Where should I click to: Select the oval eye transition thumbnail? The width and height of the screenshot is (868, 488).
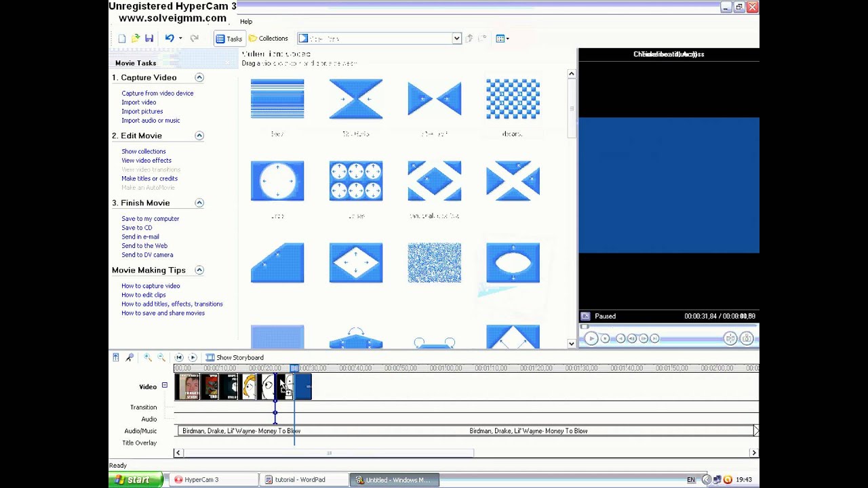[x=513, y=263]
